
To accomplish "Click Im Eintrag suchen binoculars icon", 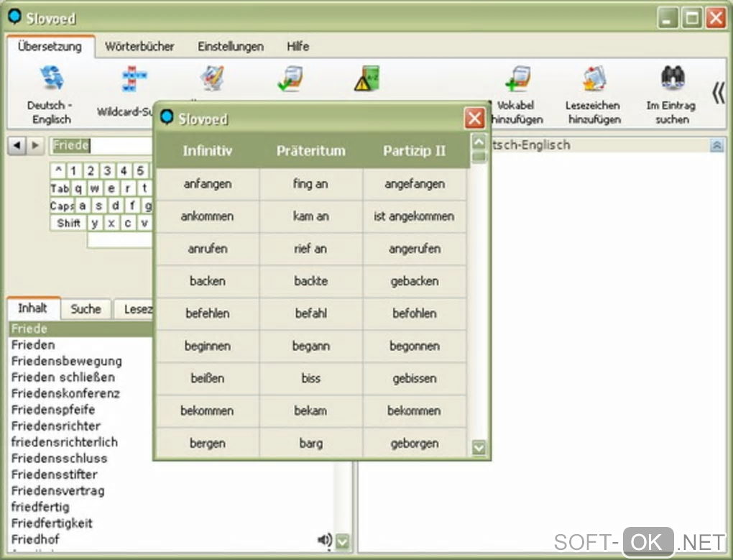I will pos(672,78).
